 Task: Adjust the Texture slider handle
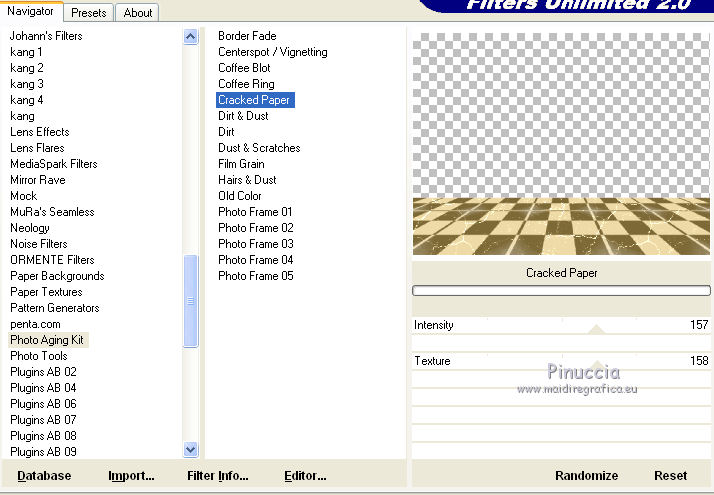click(x=597, y=364)
